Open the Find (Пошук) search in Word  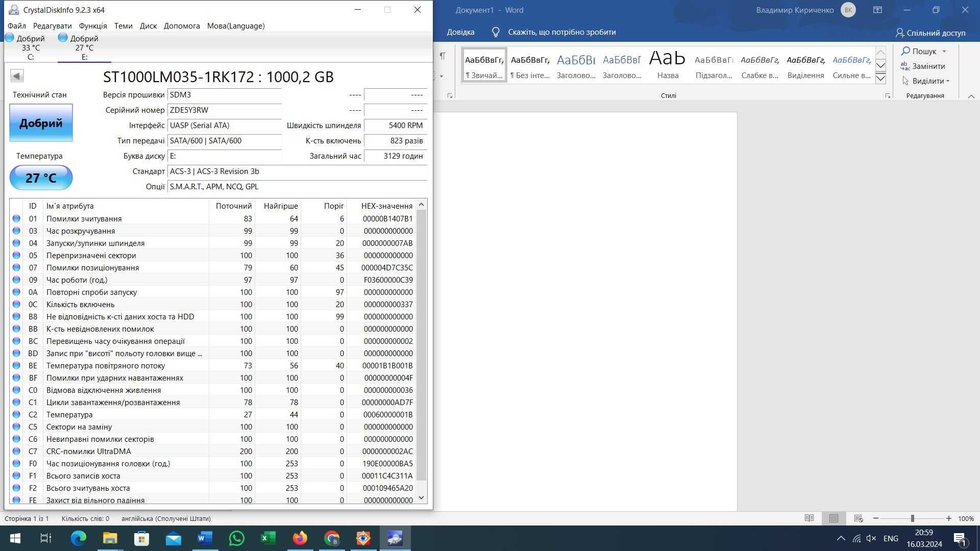(919, 51)
